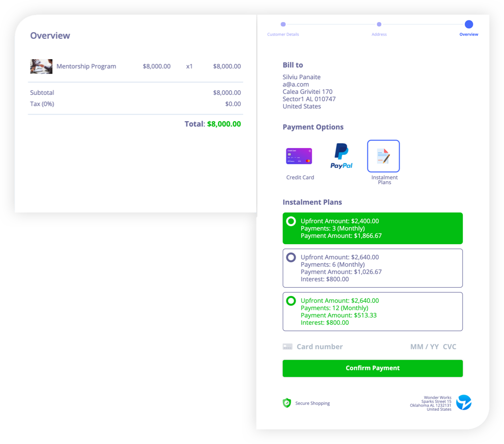Open the Mentorship Program product thumbnail
This screenshot has width=504, height=444.
[41, 66]
